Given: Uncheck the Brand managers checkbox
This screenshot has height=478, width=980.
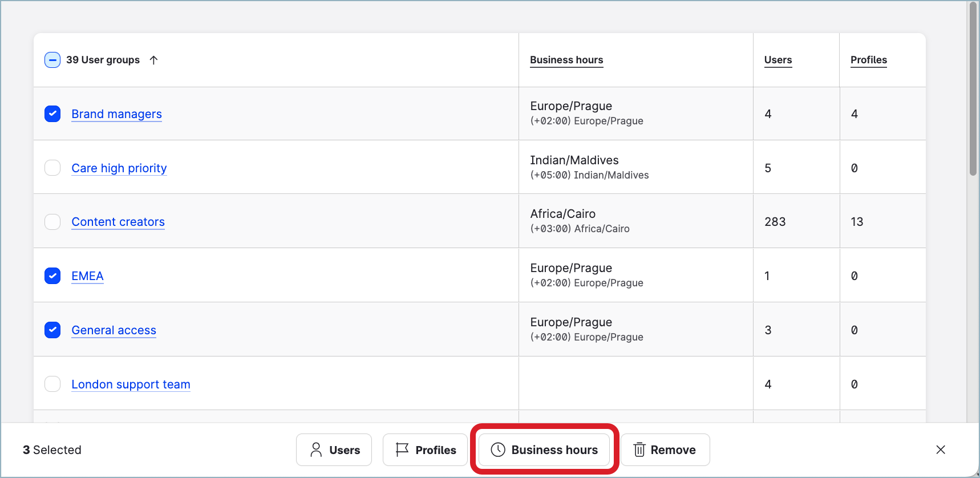Looking at the screenshot, I should [52, 114].
